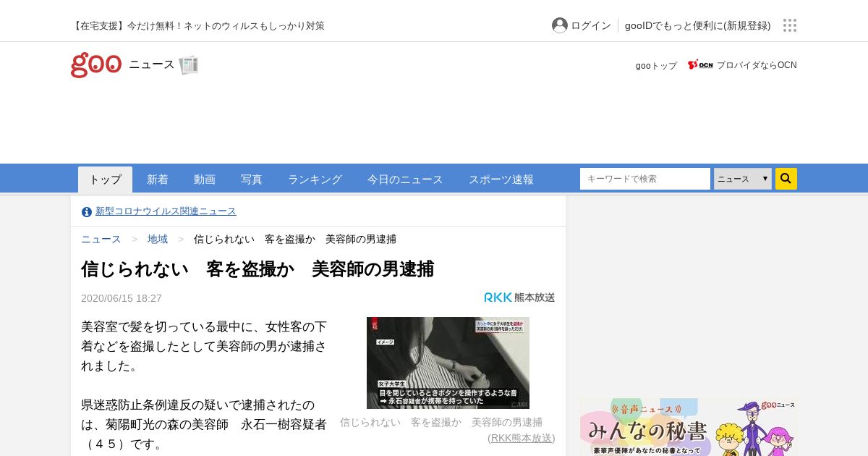Screen dimensions: 868x456
Task: Switch to the 新着 tab
Action: (158, 180)
